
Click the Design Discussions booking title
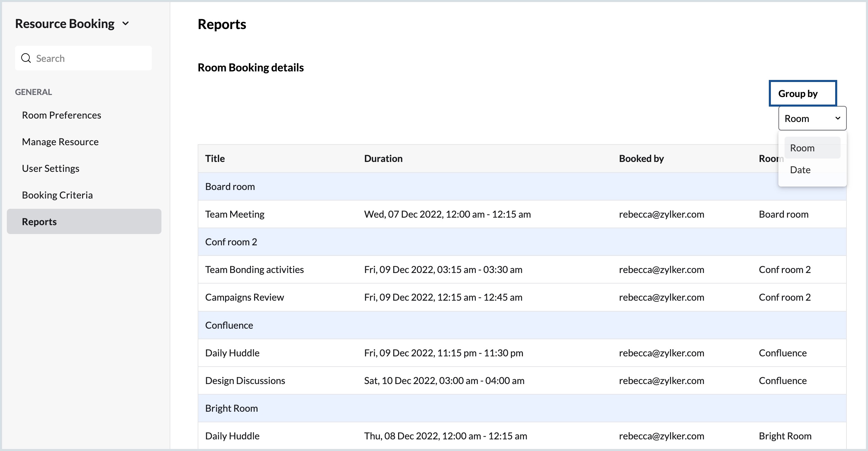(245, 381)
